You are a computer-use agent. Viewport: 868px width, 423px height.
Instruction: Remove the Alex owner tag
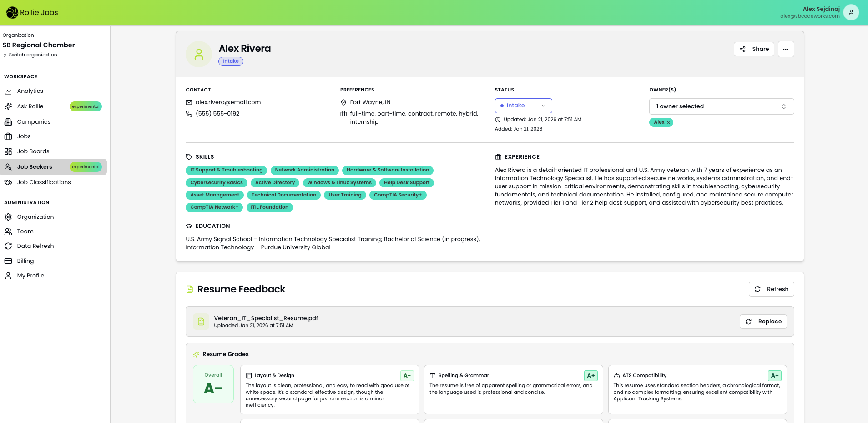[668, 122]
